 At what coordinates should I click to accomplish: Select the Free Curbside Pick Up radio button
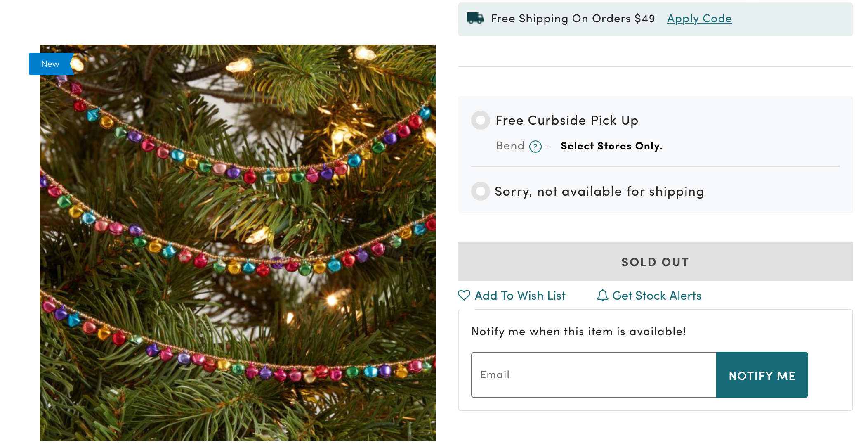point(481,120)
